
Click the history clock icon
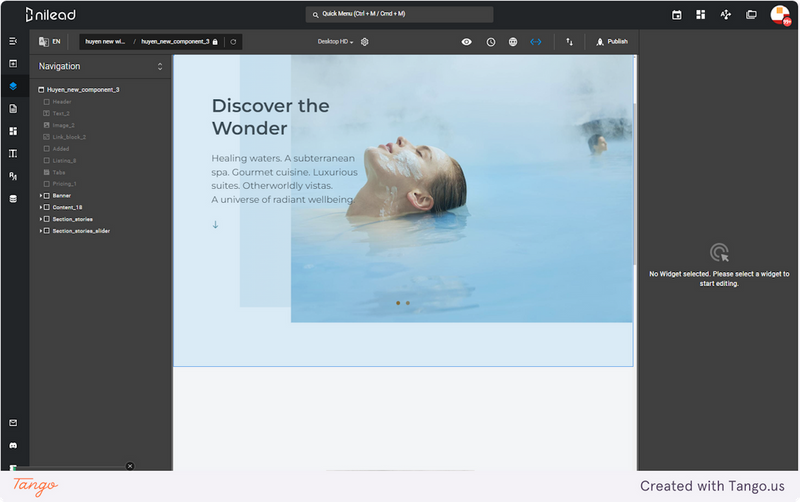(490, 42)
